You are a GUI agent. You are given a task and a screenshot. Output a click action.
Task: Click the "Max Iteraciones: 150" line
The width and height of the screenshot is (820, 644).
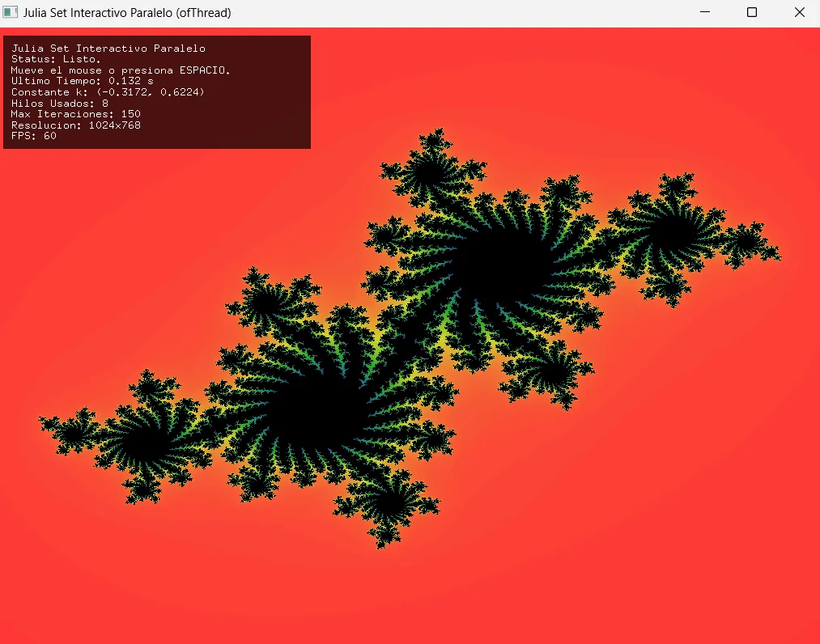[75, 114]
